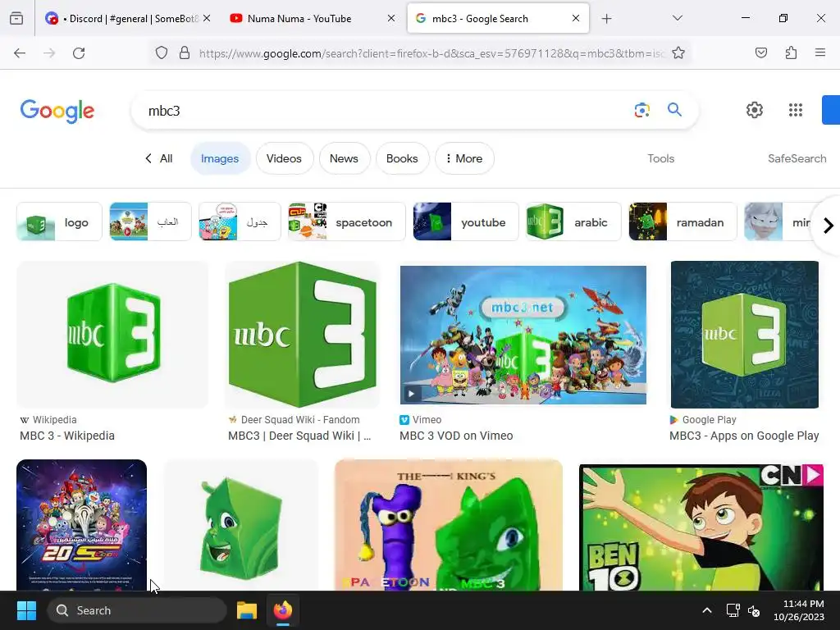The height and width of the screenshot is (630, 840).
Task: Go back to All results
Action: pyautogui.click(x=158, y=158)
